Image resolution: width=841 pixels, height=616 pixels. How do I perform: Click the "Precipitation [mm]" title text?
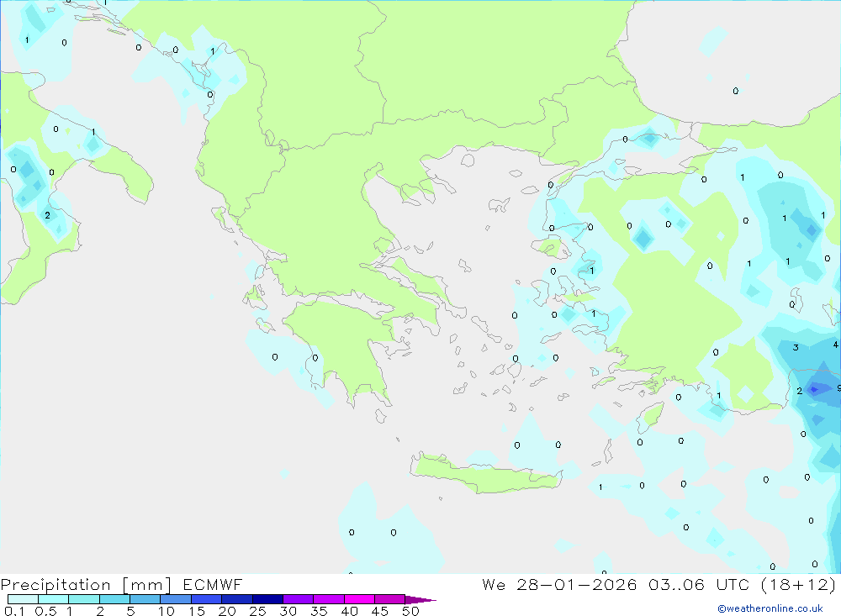pos(87,584)
